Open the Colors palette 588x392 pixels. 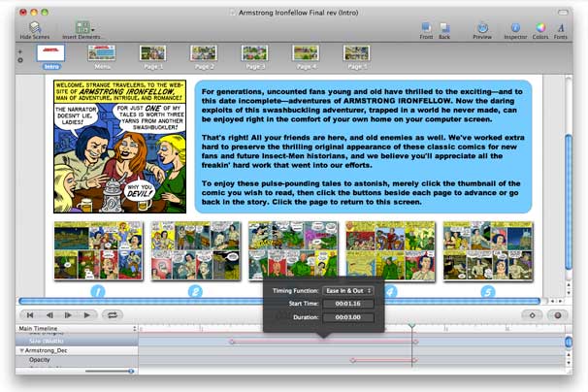coord(540,27)
